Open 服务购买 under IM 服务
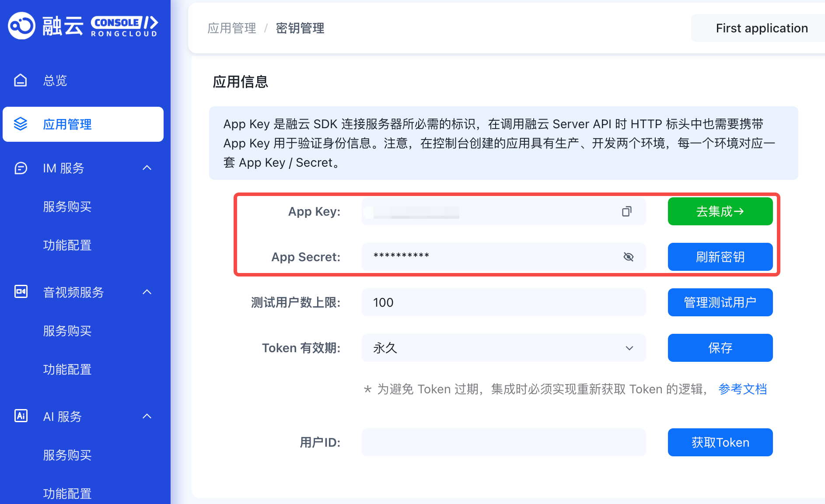 click(67, 206)
